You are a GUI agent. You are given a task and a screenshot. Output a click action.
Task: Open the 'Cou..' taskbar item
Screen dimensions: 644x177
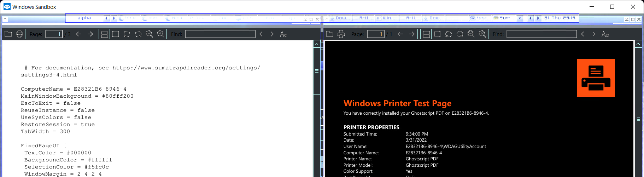pyautogui.click(x=223, y=18)
